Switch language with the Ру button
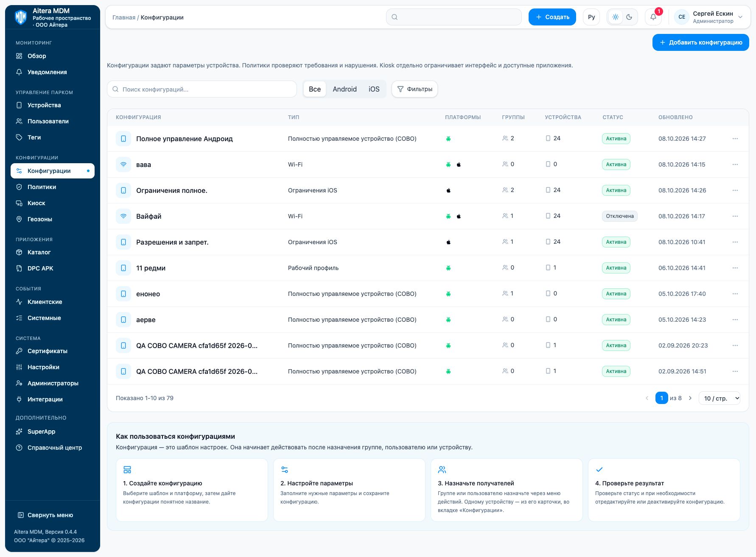 pyautogui.click(x=591, y=17)
